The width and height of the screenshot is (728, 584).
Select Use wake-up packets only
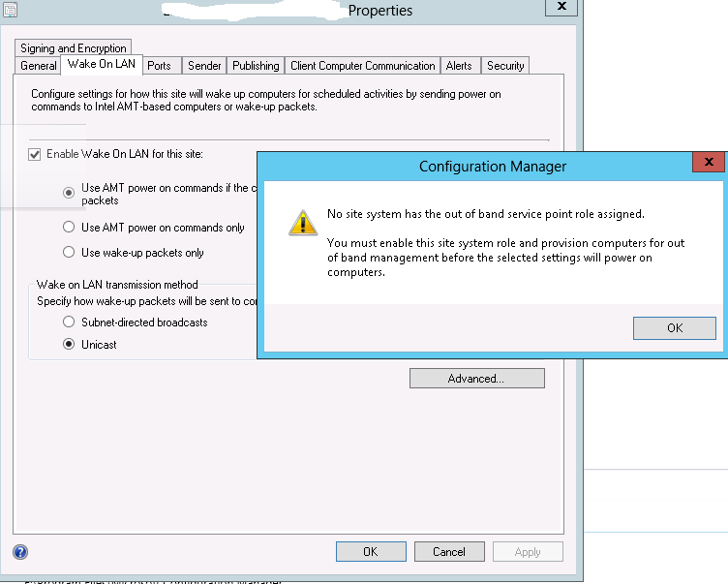69,252
